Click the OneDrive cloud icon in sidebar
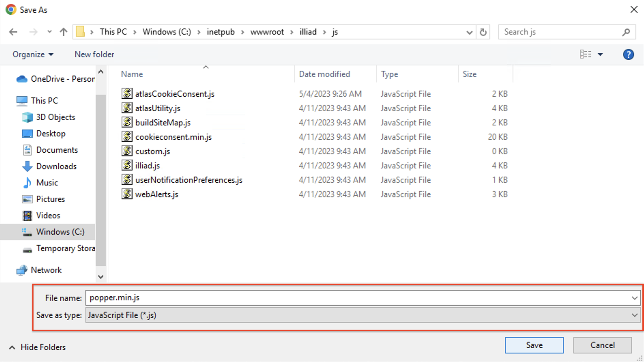This screenshot has width=644, height=362. [x=22, y=79]
